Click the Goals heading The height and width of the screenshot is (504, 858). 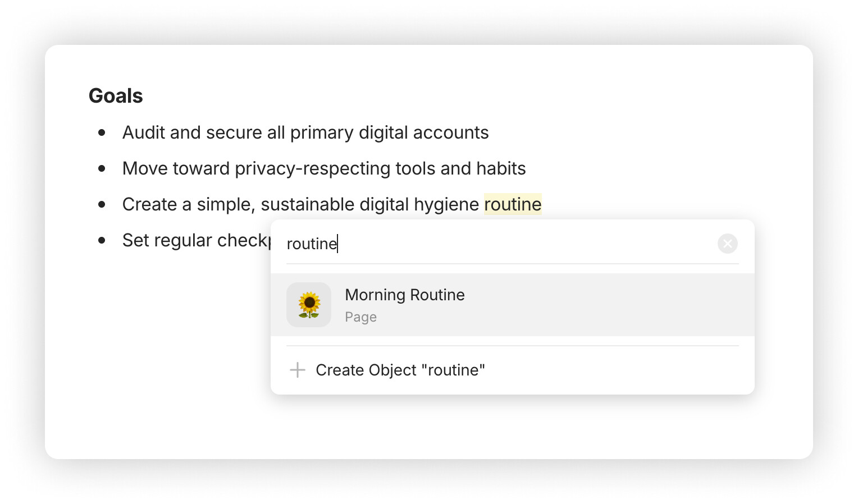pos(116,96)
